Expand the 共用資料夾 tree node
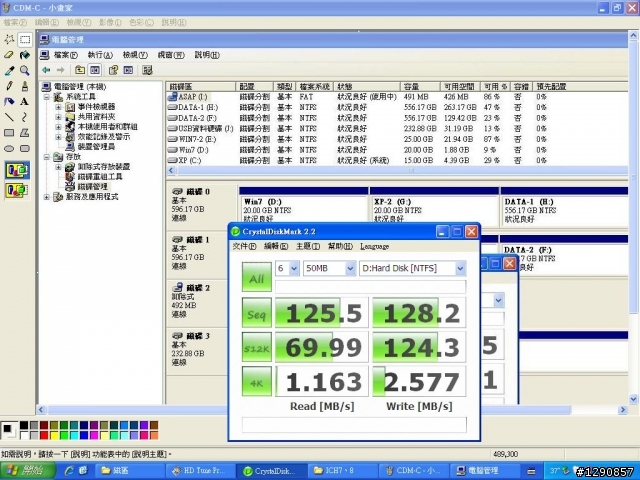The height and width of the screenshot is (480, 640). pyautogui.click(x=58, y=117)
